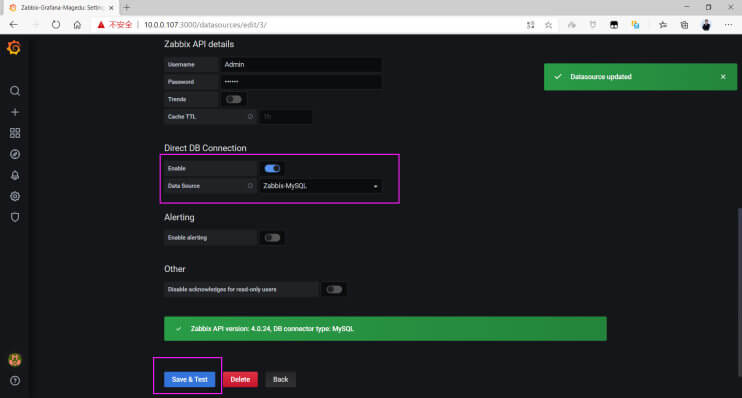Image resolution: width=742 pixels, height=398 pixels.
Task: Toggle the Trends switch
Action: 233,99
